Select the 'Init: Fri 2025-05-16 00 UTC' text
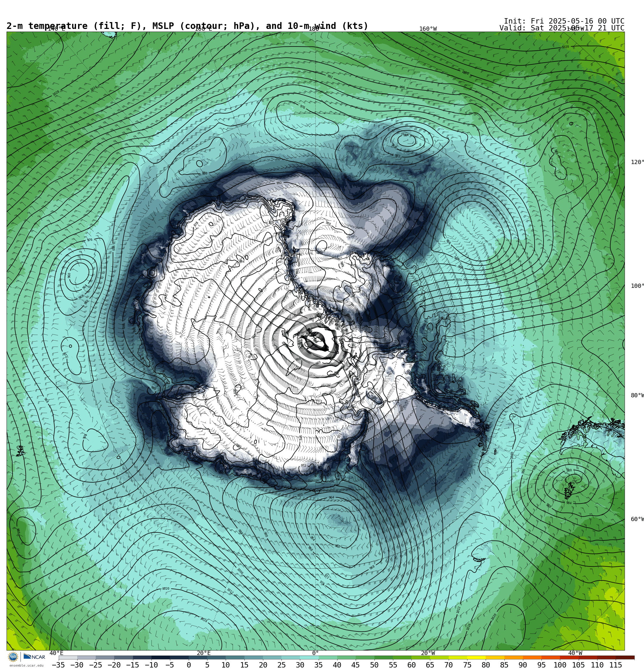 point(564,21)
